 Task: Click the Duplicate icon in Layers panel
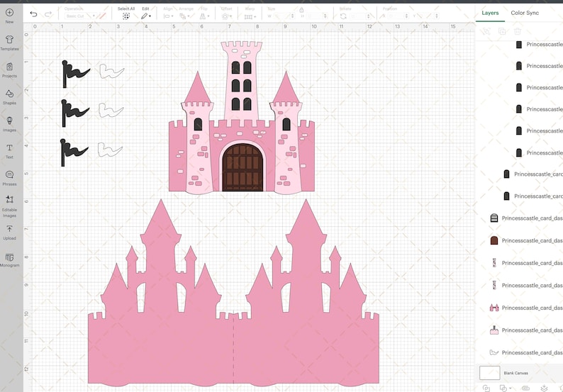pyautogui.click(x=502, y=31)
